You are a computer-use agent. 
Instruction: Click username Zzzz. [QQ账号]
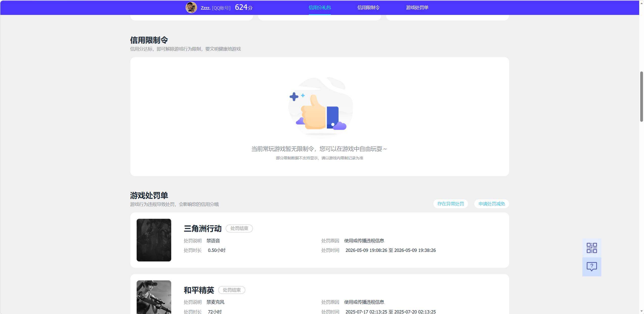pos(215,8)
